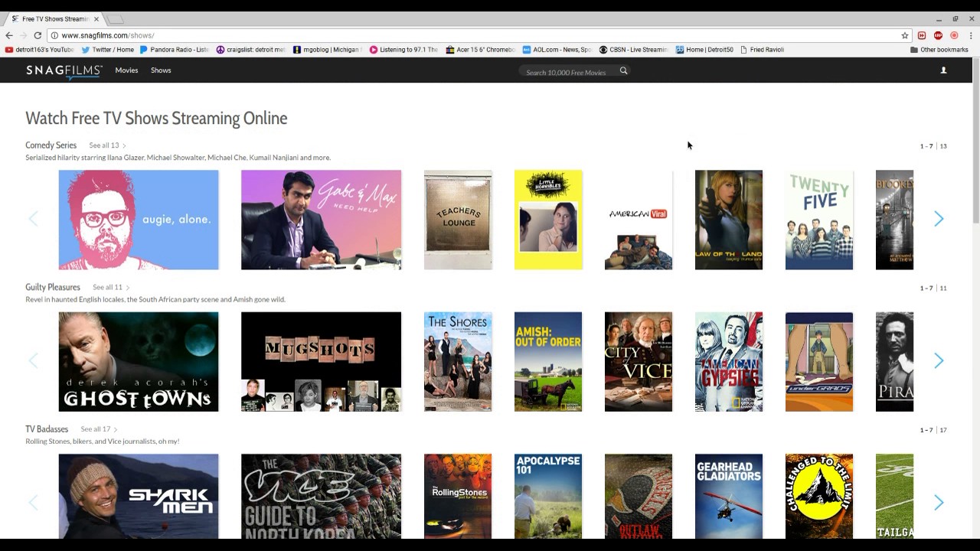Image resolution: width=980 pixels, height=551 pixels.
Task: Open the mgoblog Michigan bookmark
Action: pos(328,50)
